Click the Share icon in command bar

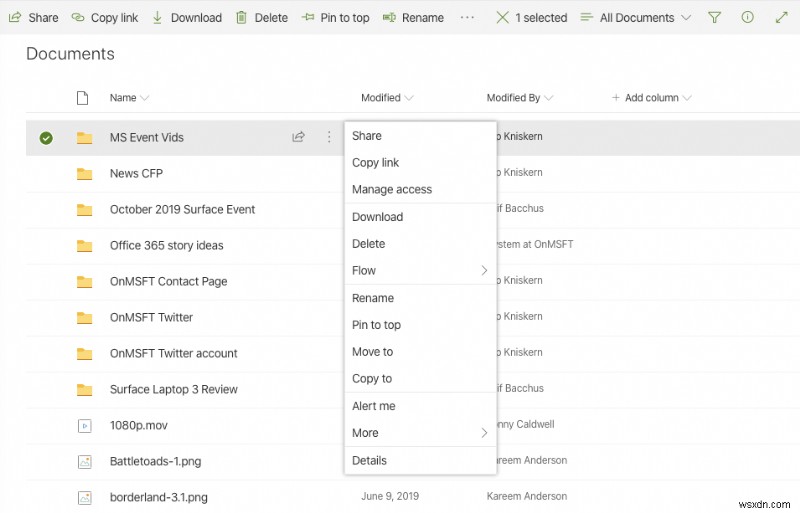click(x=15, y=17)
